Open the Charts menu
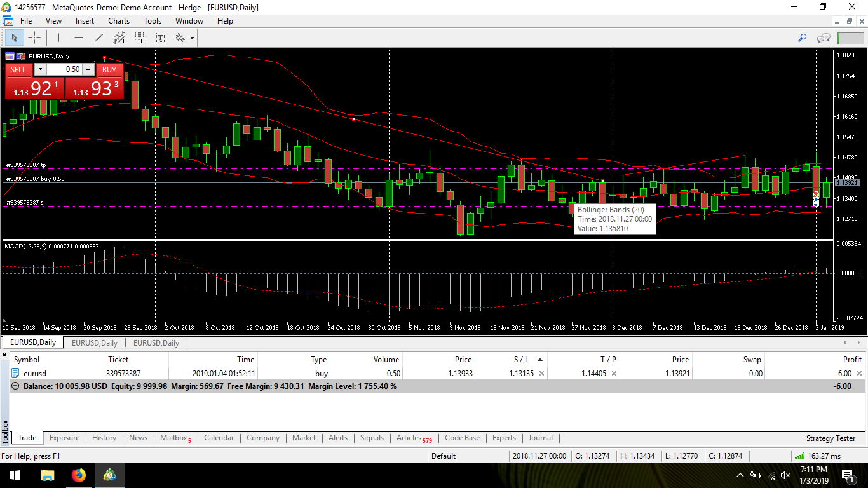868x488 pixels. coord(119,20)
